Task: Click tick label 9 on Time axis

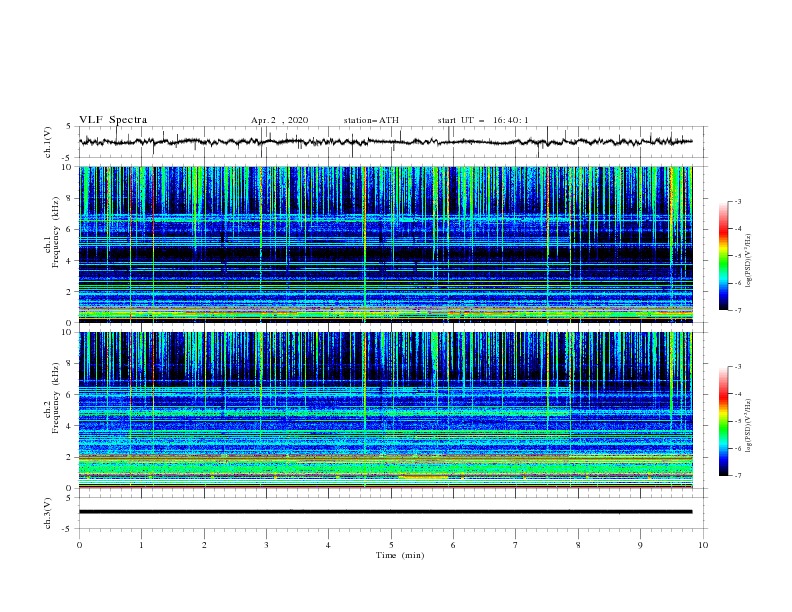Action: 640,545
